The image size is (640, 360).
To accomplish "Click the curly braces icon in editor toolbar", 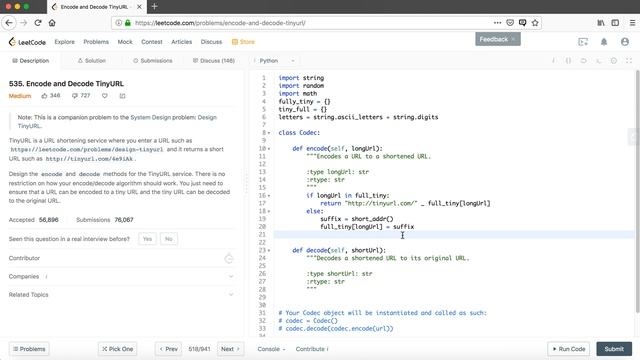I will [568, 60].
